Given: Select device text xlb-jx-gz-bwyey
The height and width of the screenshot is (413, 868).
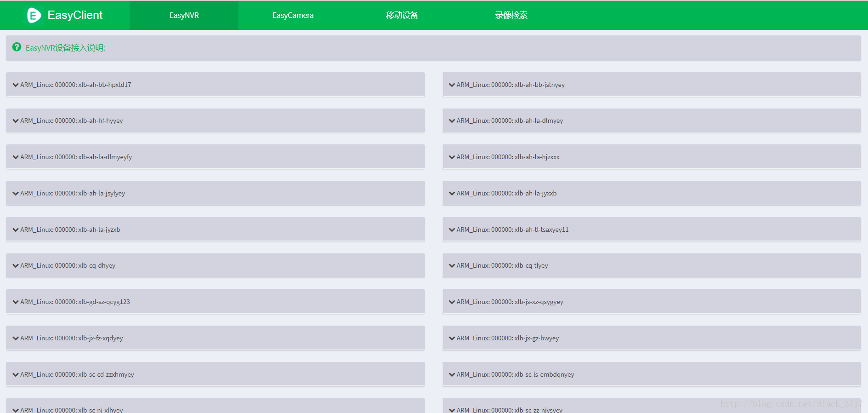Looking at the screenshot, I should 537,338.
